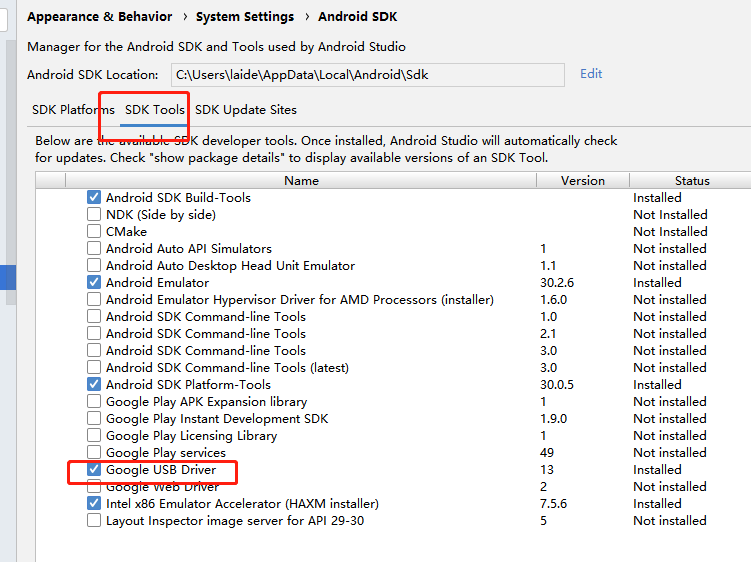Select the 'Google USB Driver' row label
Screen dimensions: 751x562
(x=161, y=470)
